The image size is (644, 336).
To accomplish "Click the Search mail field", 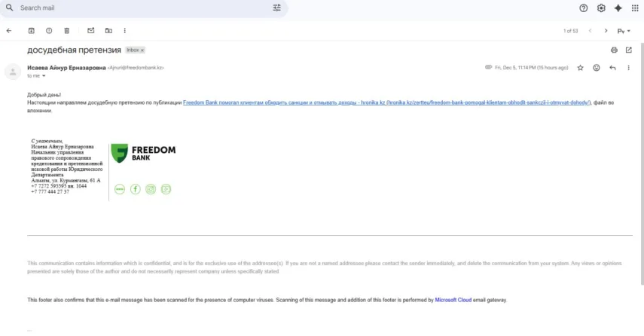I will pos(136,8).
